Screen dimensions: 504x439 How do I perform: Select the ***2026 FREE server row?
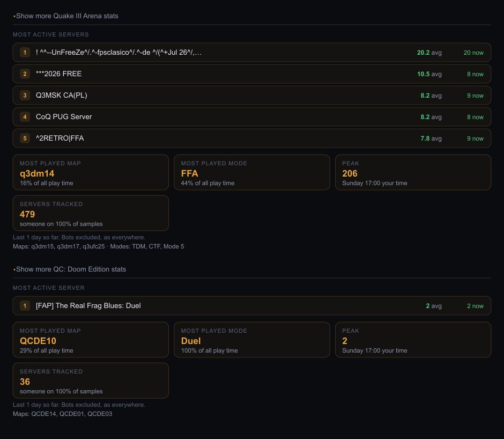[252, 74]
